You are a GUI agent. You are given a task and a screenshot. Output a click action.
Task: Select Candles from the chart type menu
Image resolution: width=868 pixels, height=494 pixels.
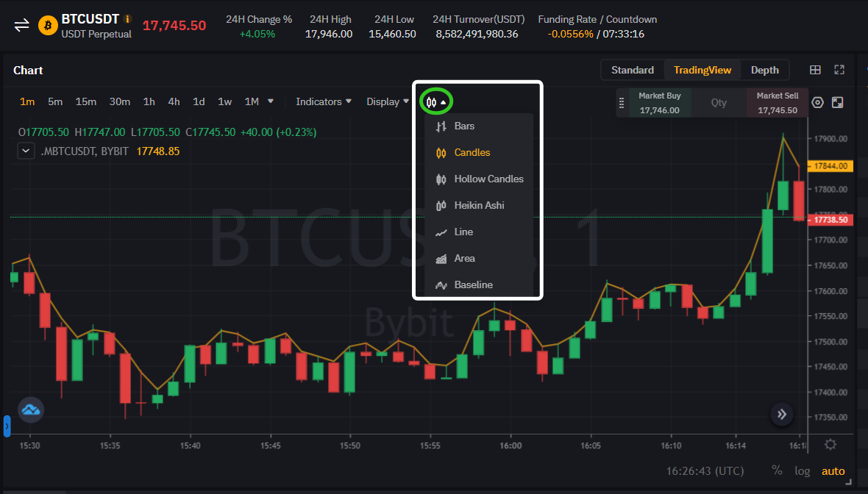click(473, 152)
